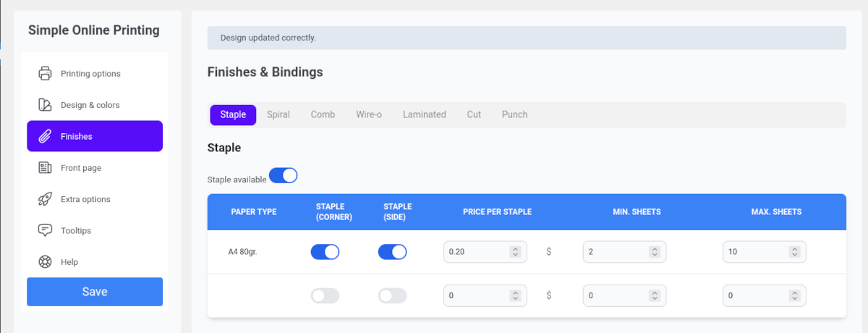The height and width of the screenshot is (333, 868).
Task: Enable Staple (Corner) in the empty second row
Action: [x=325, y=295]
